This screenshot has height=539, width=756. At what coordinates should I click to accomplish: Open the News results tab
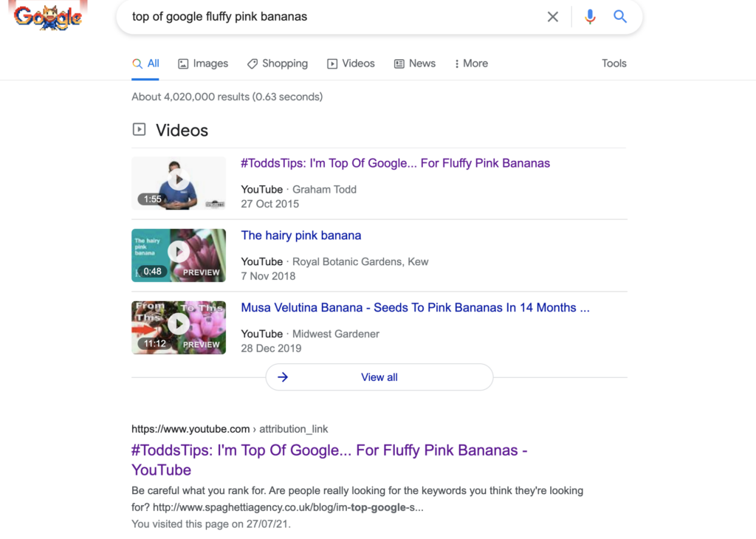tap(414, 63)
